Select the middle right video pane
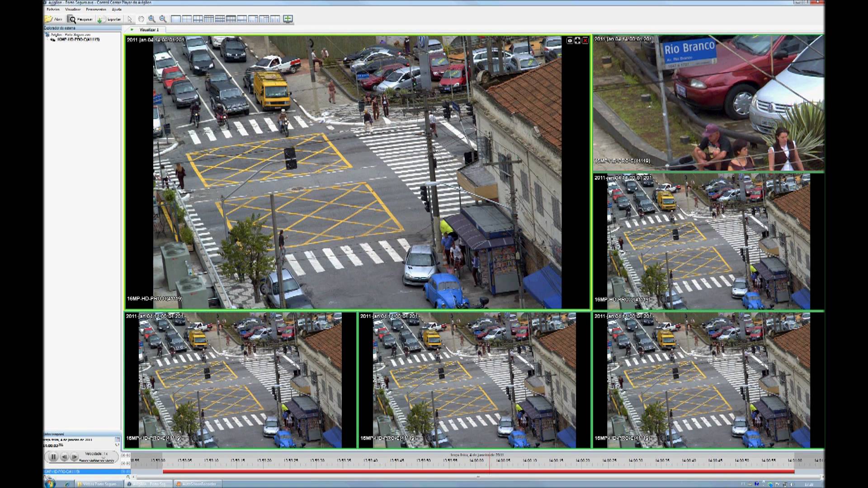 [709, 242]
